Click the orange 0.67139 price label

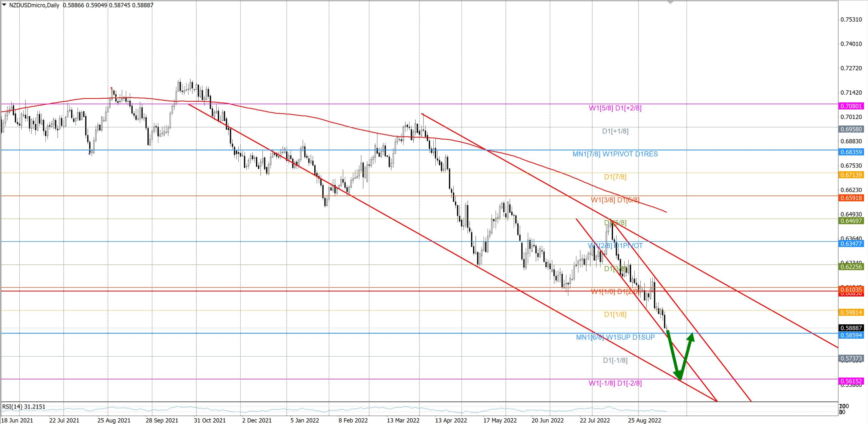click(x=851, y=175)
